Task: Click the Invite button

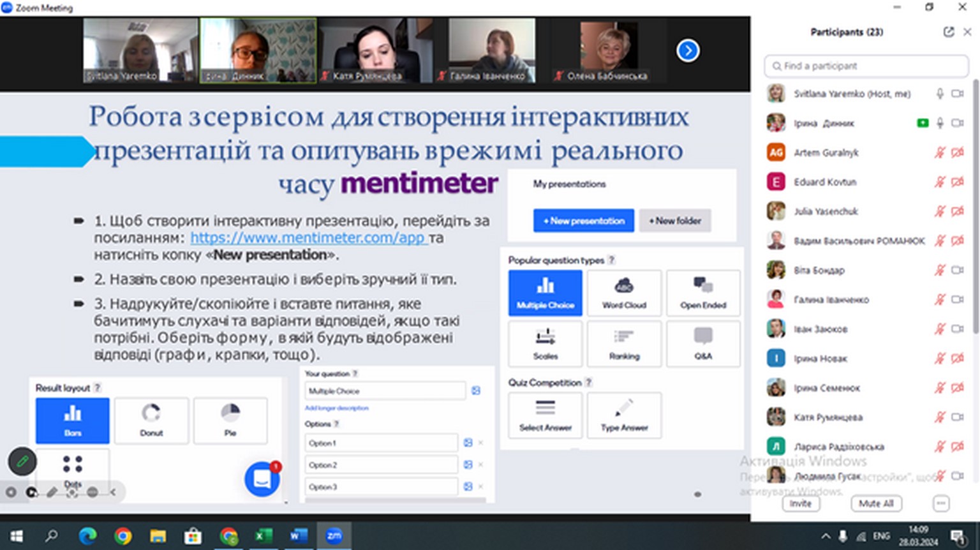Action: (801, 503)
